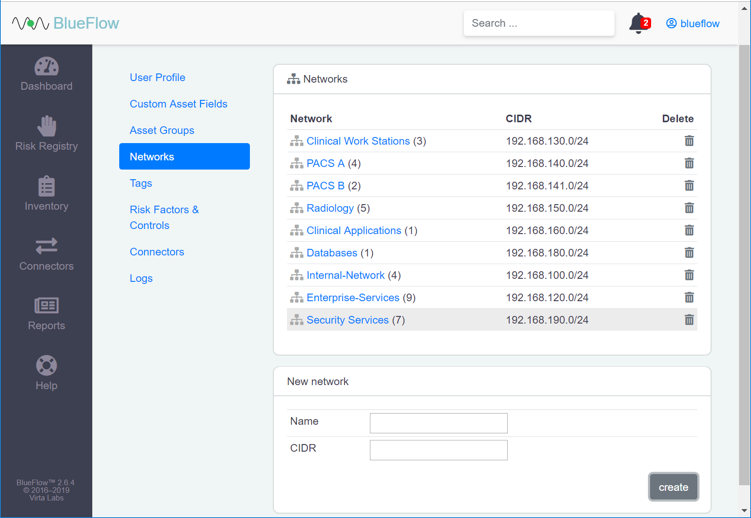Open the Reports section icon
The height and width of the screenshot is (518, 751).
pos(46,306)
